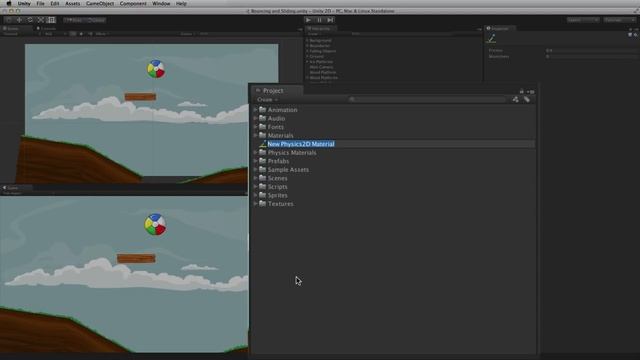Select Falling Objects in the Hierarchy
Viewport: 640px width, 360px height.
(x=322, y=51)
